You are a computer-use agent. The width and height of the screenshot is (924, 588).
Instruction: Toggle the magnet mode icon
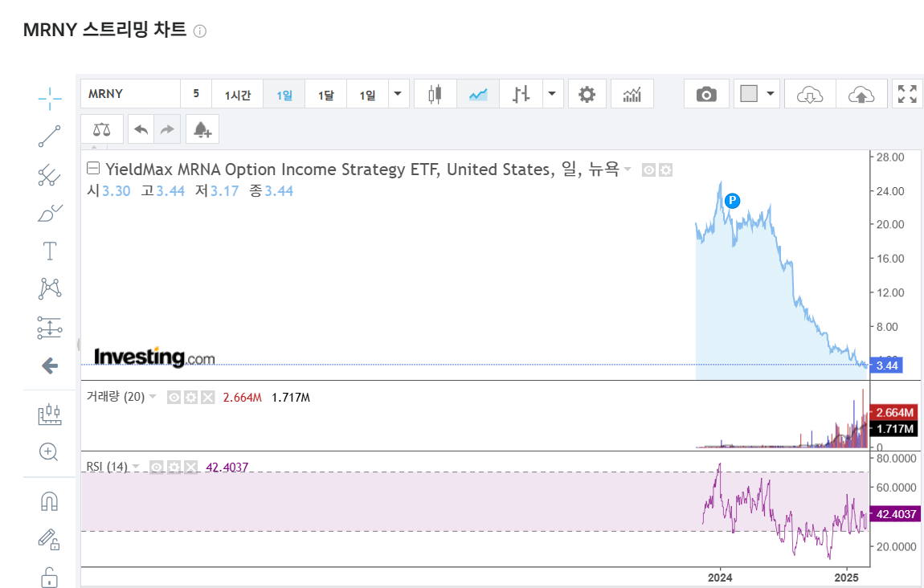coord(50,501)
